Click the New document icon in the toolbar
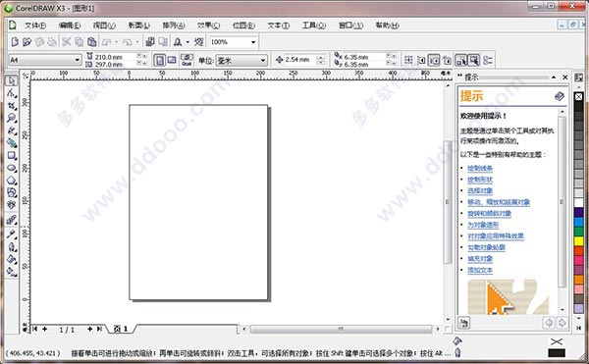 tap(15, 41)
